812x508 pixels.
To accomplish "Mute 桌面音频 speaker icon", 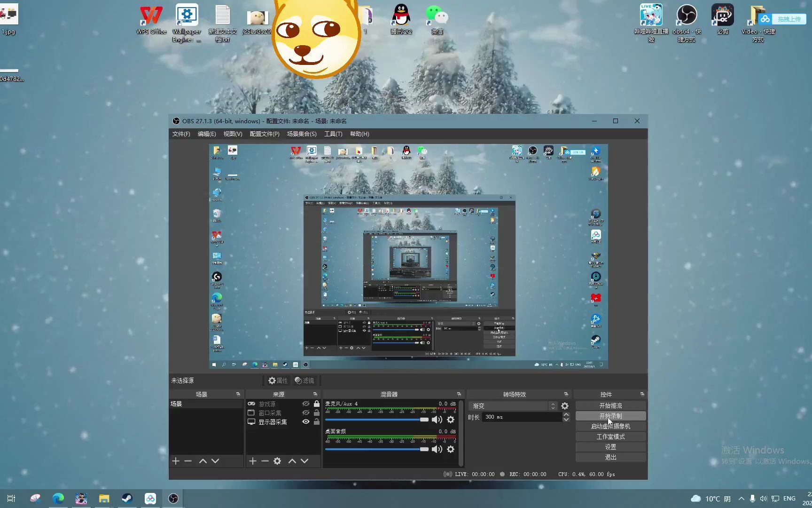I will (437, 449).
